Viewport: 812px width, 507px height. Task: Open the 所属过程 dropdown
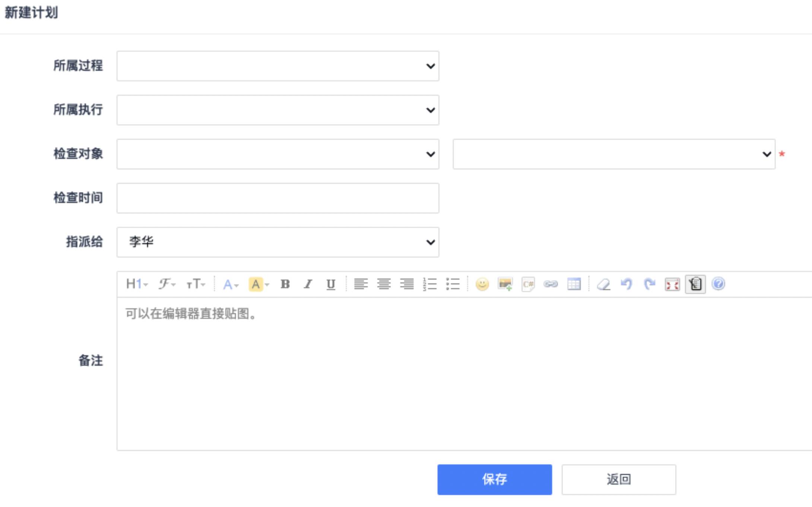(277, 66)
